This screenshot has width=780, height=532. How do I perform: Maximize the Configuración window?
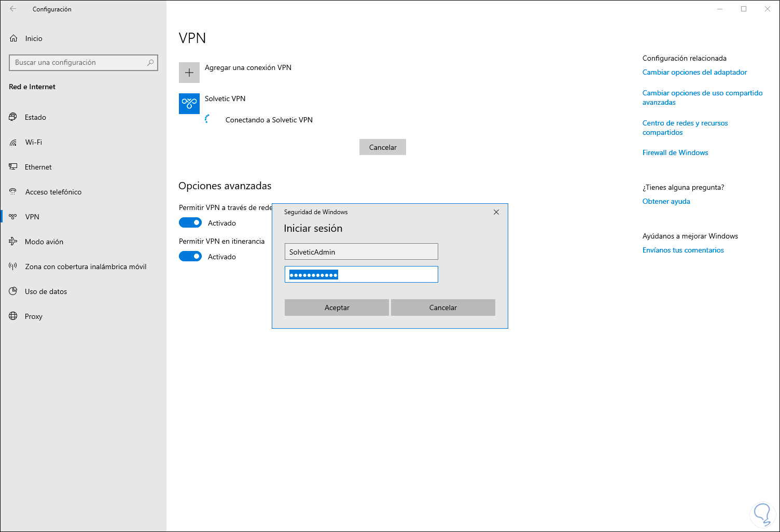(744, 9)
